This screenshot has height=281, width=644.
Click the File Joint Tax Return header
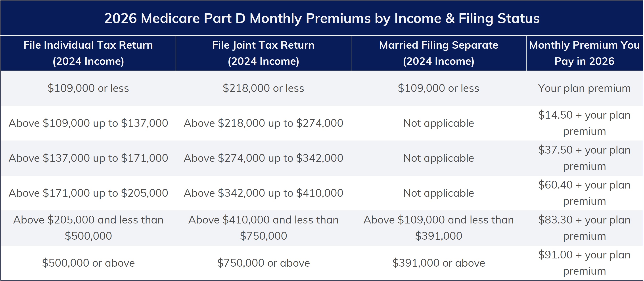pos(263,53)
